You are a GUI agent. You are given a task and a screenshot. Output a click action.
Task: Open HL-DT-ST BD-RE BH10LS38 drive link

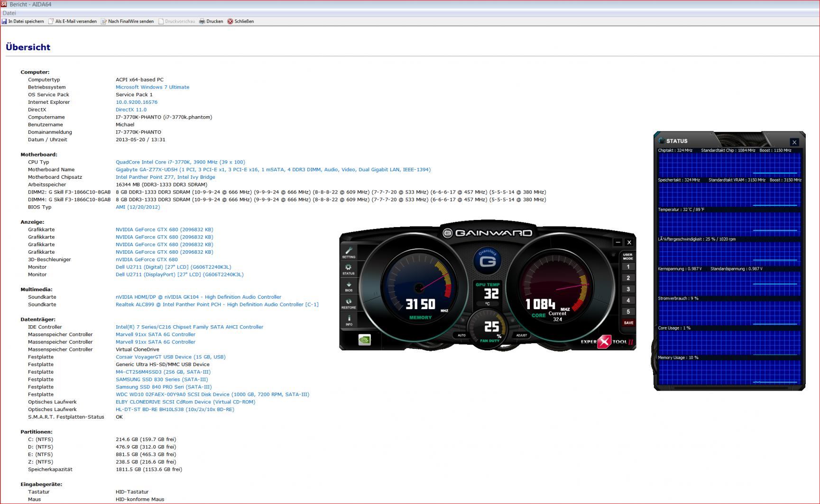(175, 410)
